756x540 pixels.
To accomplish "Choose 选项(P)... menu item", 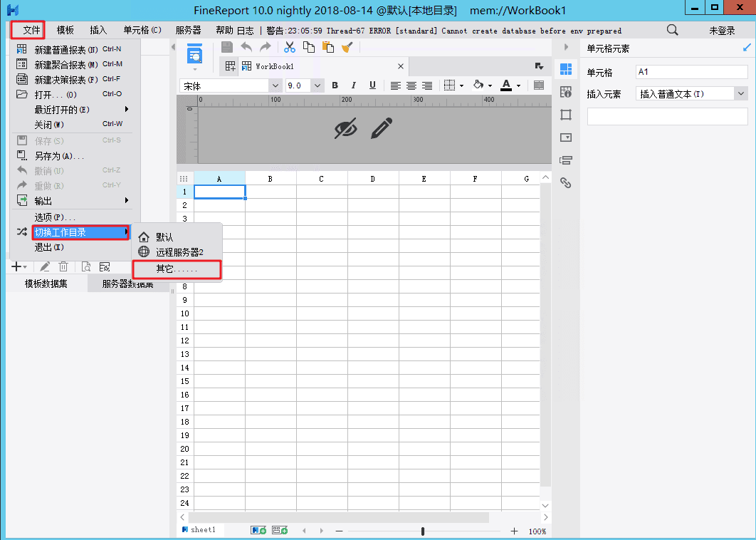I will pos(73,217).
